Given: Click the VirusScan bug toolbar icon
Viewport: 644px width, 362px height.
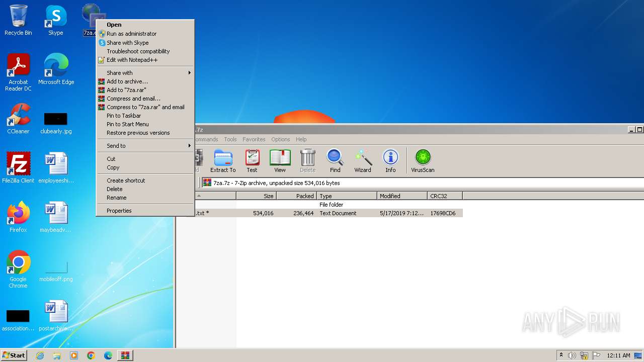Looking at the screenshot, I should 423,161.
